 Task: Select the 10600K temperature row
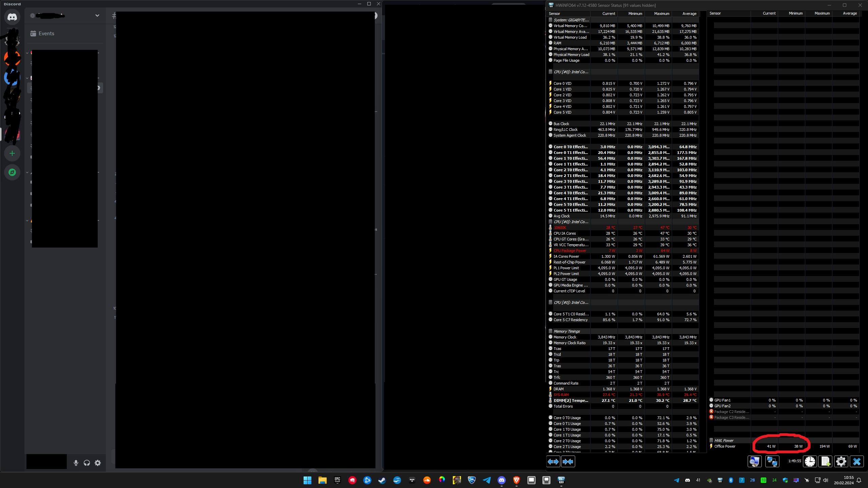[623, 228]
